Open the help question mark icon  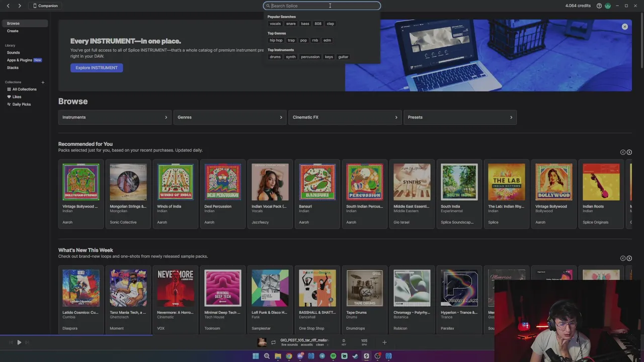[599, 6]
